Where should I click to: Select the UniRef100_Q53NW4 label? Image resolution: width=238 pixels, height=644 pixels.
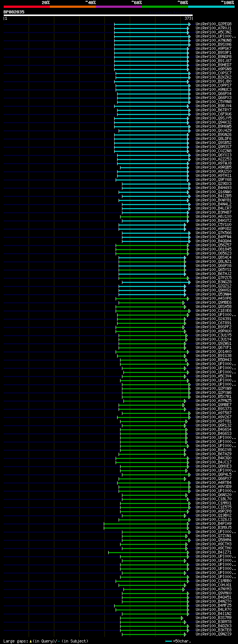pyautogui.click(x=213, y=294)
